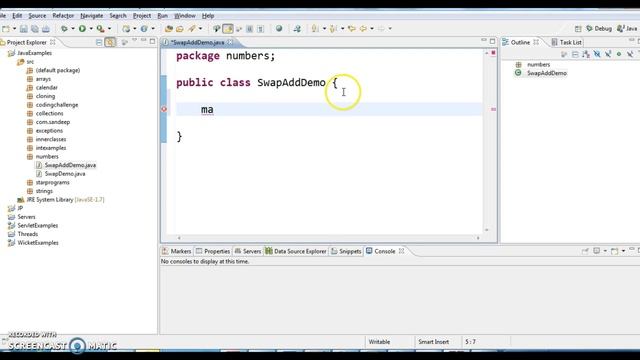This screenshot has height=360, width=640.
Task: Open the Properties tab
Action: pos(213,251)
